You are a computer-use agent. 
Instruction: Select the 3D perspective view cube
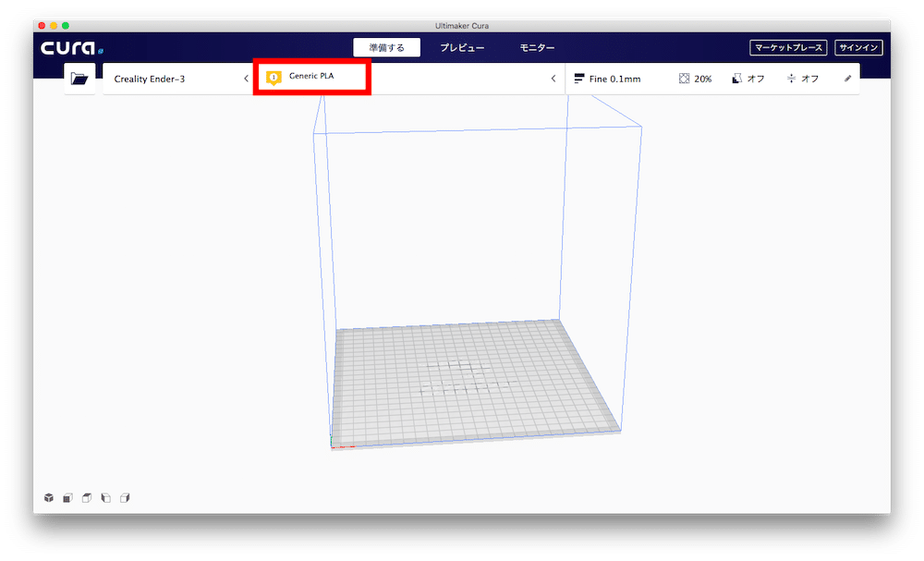(x=48, y=498)
